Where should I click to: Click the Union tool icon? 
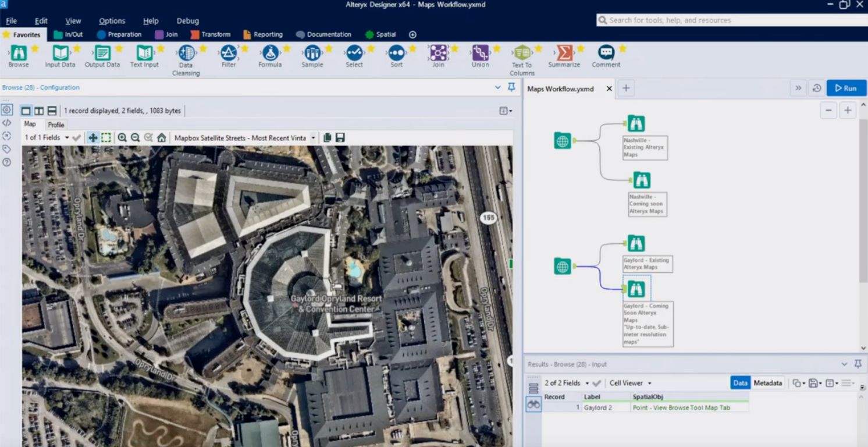coord(480,52)
